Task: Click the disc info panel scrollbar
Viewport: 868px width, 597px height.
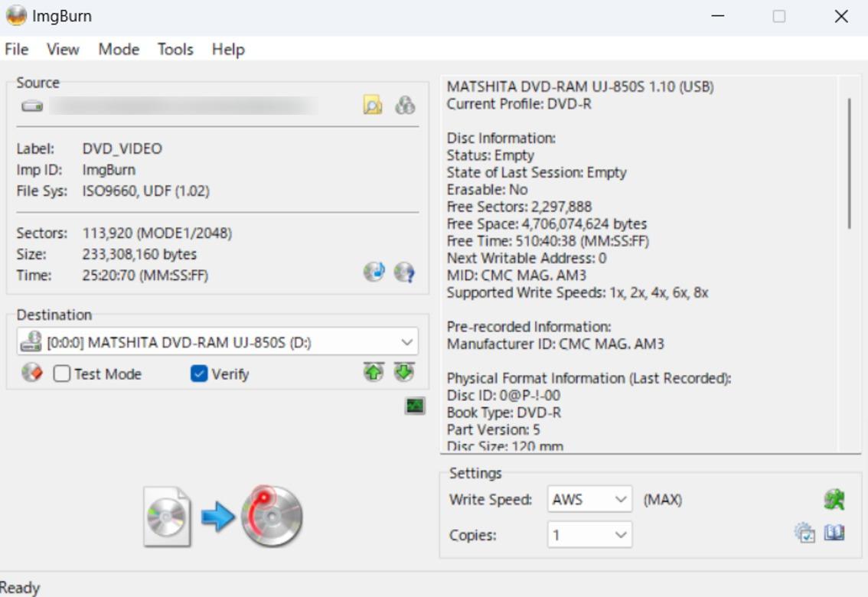Action: (x=849, y=163)
